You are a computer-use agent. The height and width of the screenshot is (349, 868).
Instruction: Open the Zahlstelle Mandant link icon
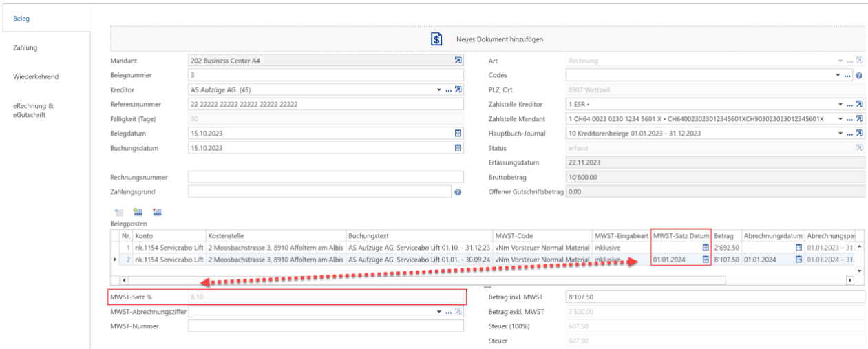859,118
